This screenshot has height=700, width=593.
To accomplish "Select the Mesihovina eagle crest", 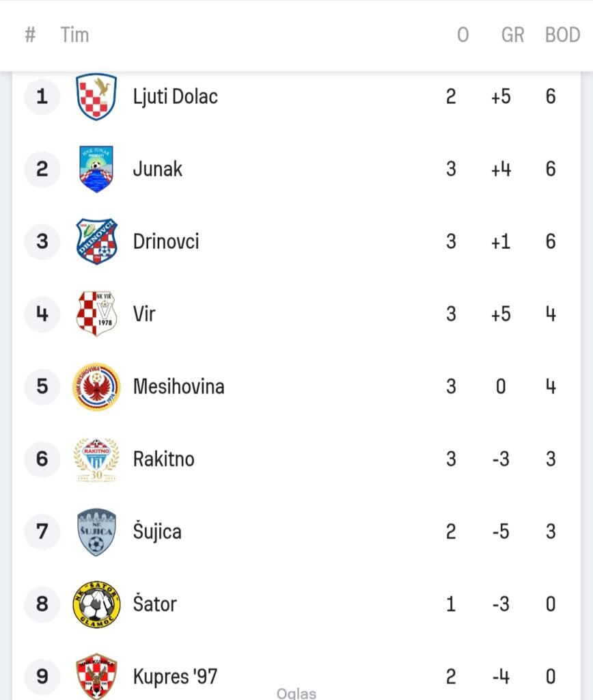I will [96, 386].
